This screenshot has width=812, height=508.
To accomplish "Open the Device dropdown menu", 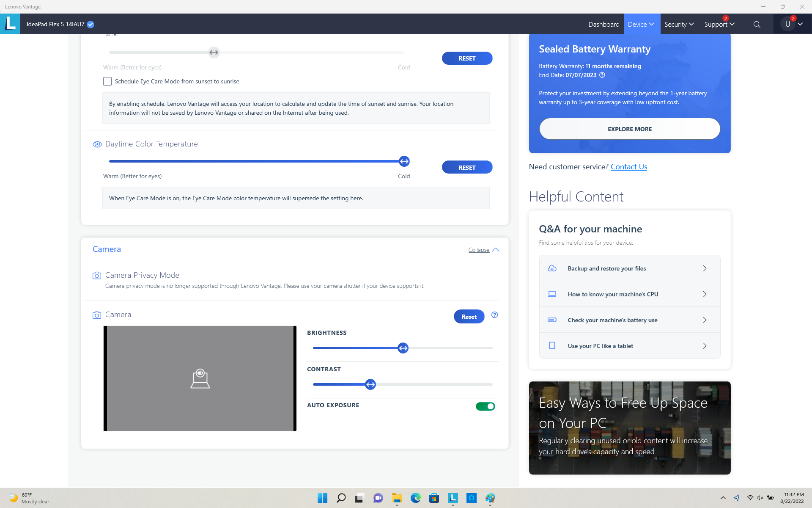I will (x=641, y=25).
